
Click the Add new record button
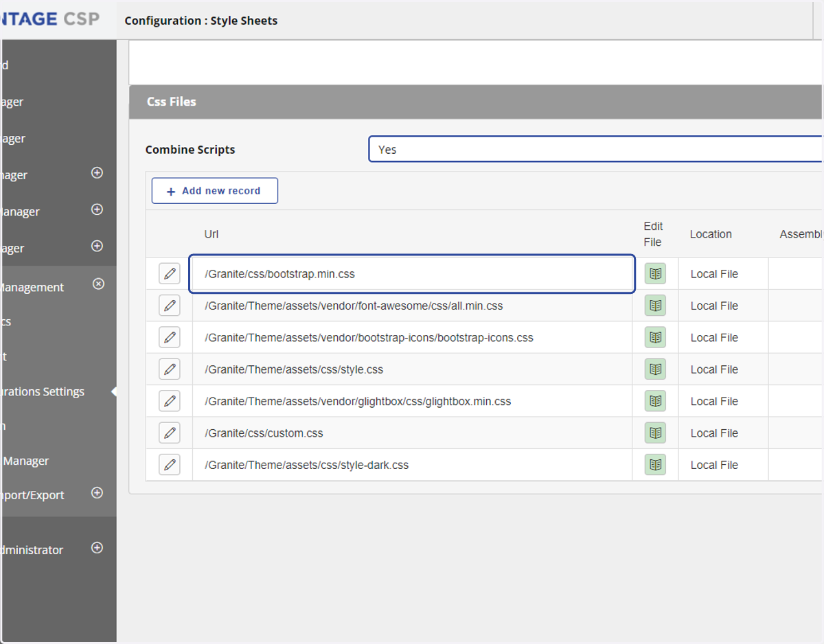tap(215, 191)
